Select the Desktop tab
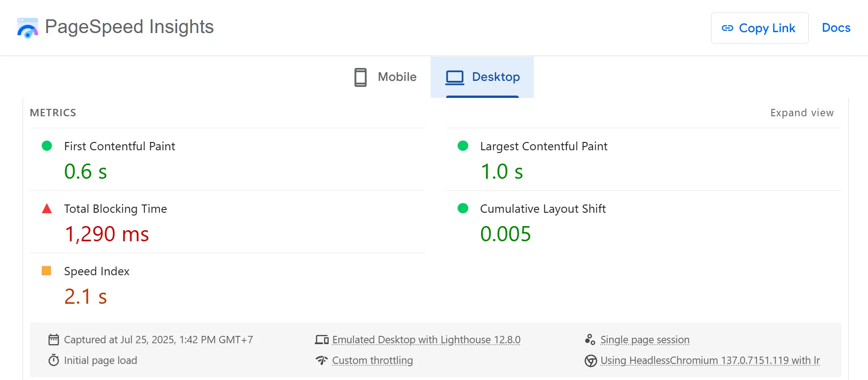Viewport: 868px width, 380px height. [482, 77]
